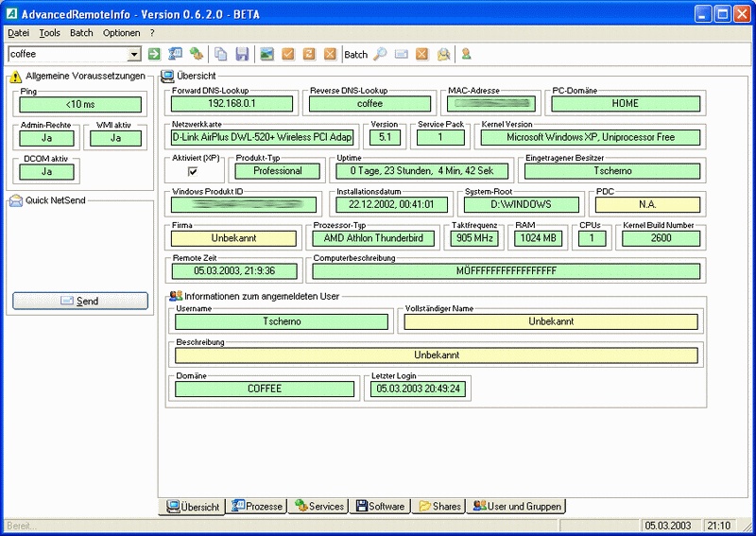The image size is (756, 536).
Task: Click the magnifier over envelope icon
Action: [x=443, y=54]
